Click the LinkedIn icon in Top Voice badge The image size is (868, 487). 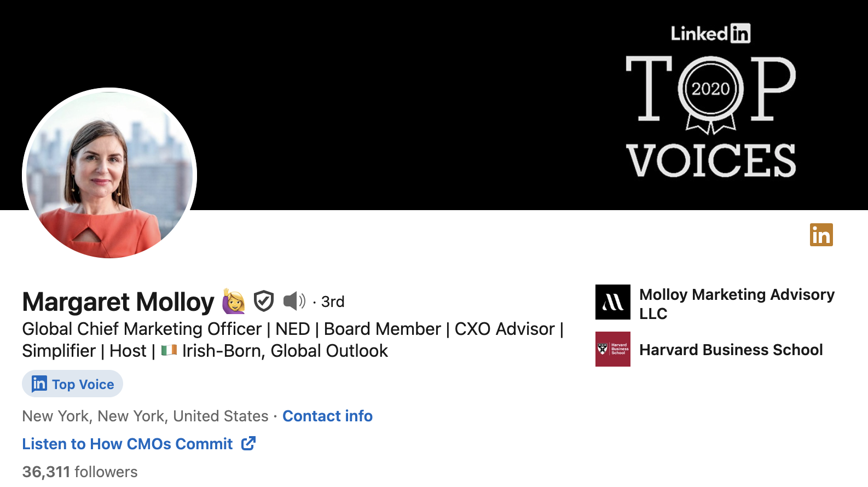39,384
